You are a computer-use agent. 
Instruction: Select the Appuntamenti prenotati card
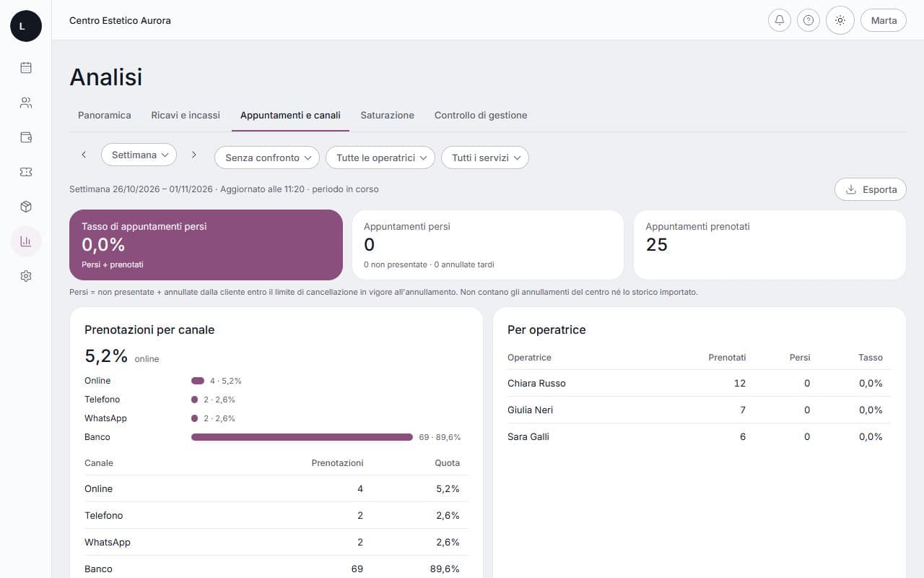pyautogui.click(x=770, y=245)
